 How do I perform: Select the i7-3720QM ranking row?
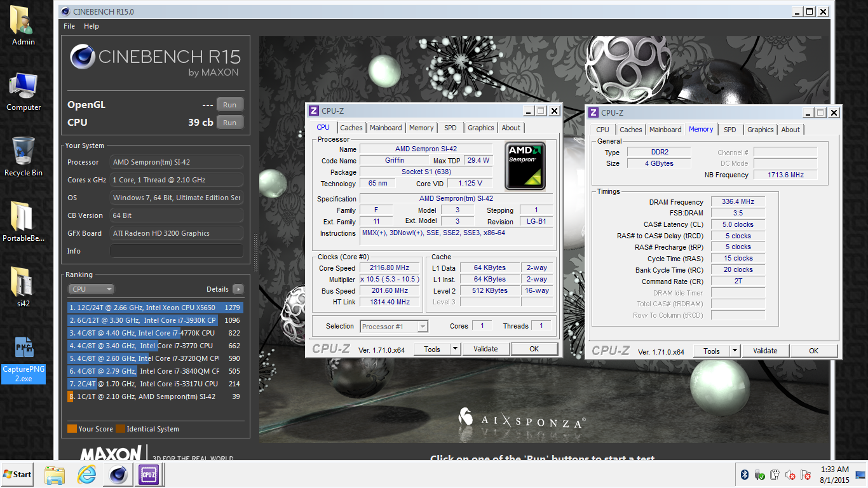click(156, 358)
